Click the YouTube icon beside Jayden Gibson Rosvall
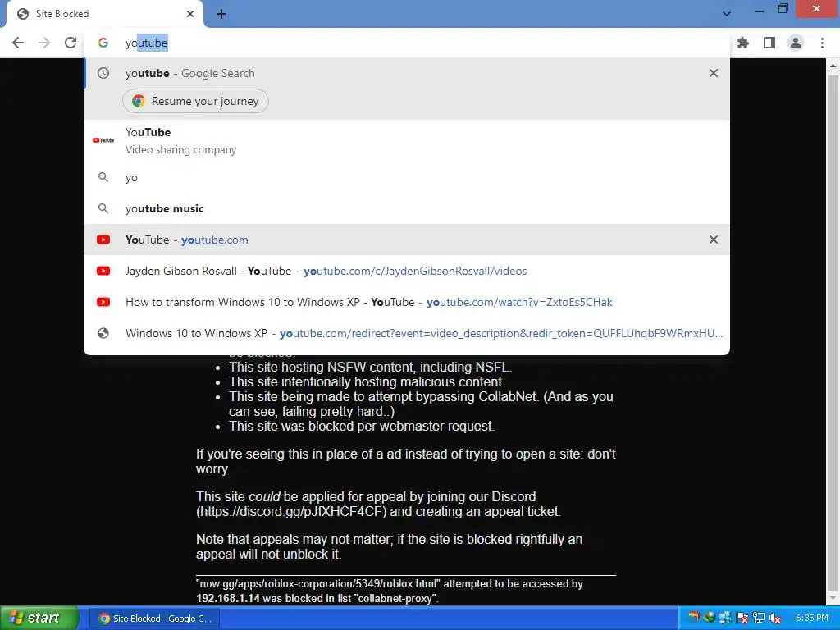Viewport: 840px width, 630px height. (x=103, y=271)
